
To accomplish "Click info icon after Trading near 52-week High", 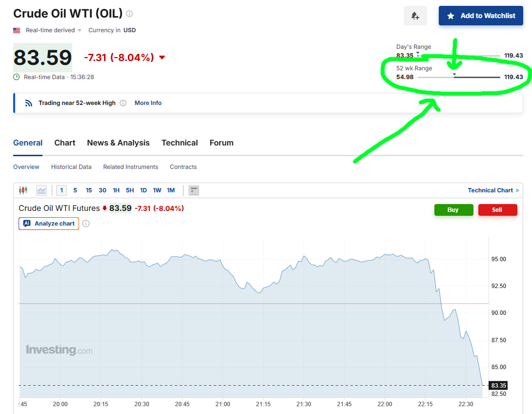I will pyautogui.click(x=123, y=103).
